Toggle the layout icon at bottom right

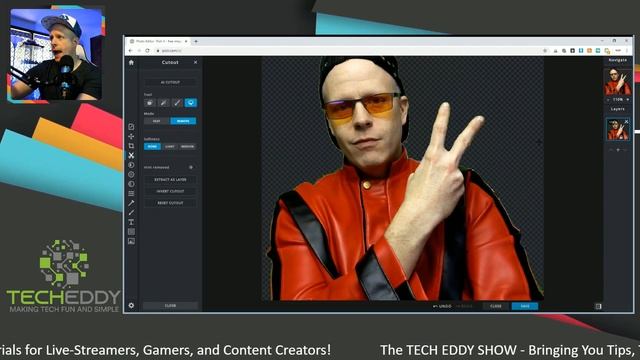pos(598,306)
